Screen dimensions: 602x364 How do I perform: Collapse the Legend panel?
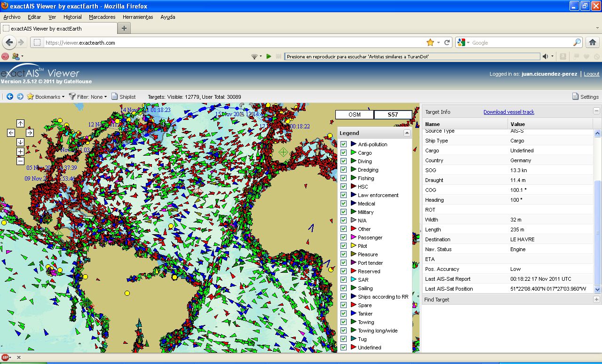click(x=407, y=133)
